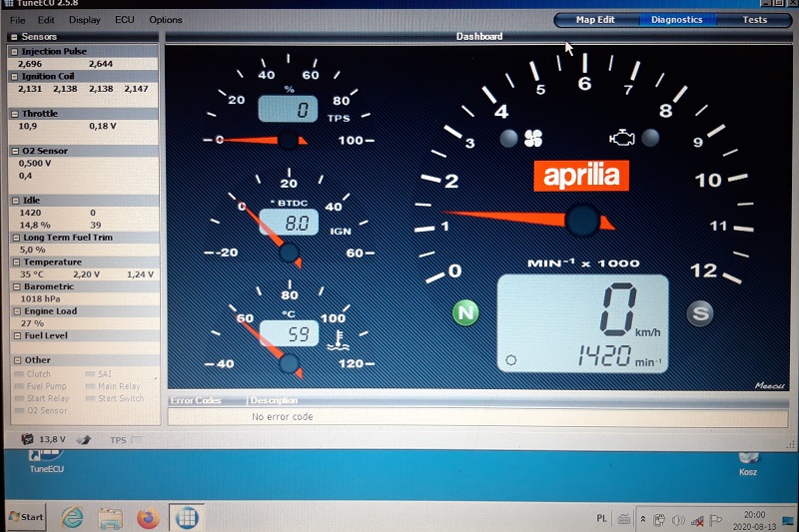Collapse the Ignition Coil section
Screen dimensions: 799x532
coord(15,77)
